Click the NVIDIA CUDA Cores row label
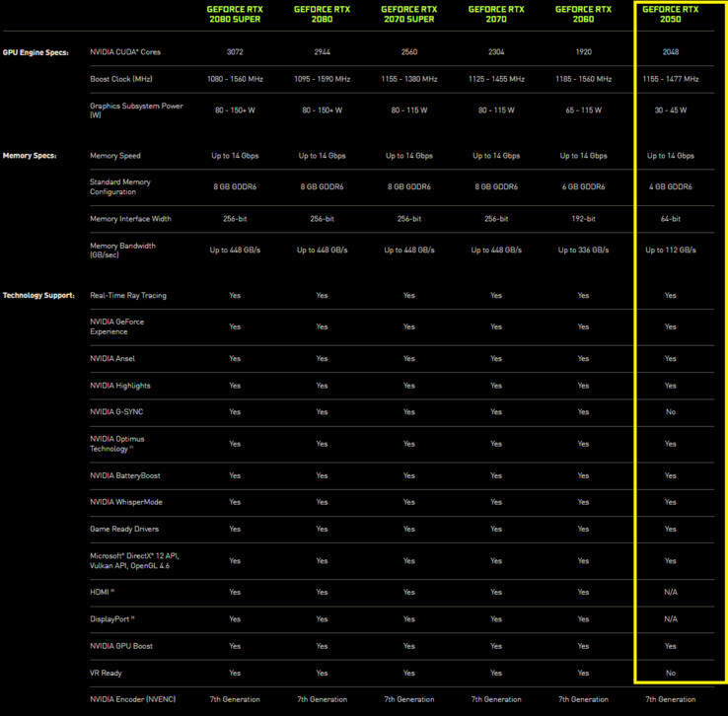The width and height of the screenshot is (728, 716). coord(125,52)
